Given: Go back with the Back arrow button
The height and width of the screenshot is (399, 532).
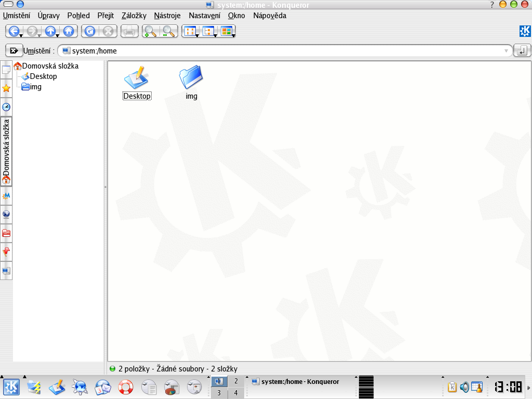Looking at the screenshot, I should tap(14, 31).
